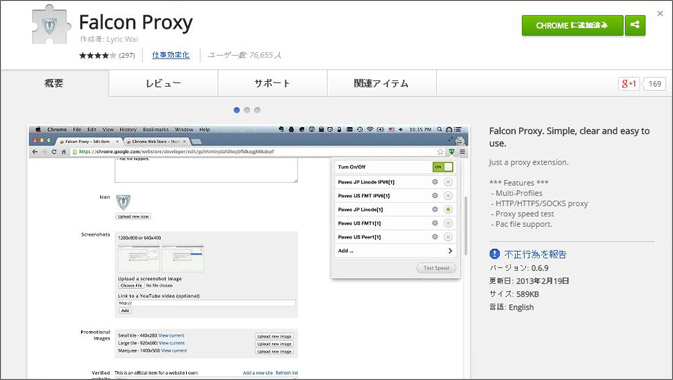Click the browser home icon

(x=64, y=152)
